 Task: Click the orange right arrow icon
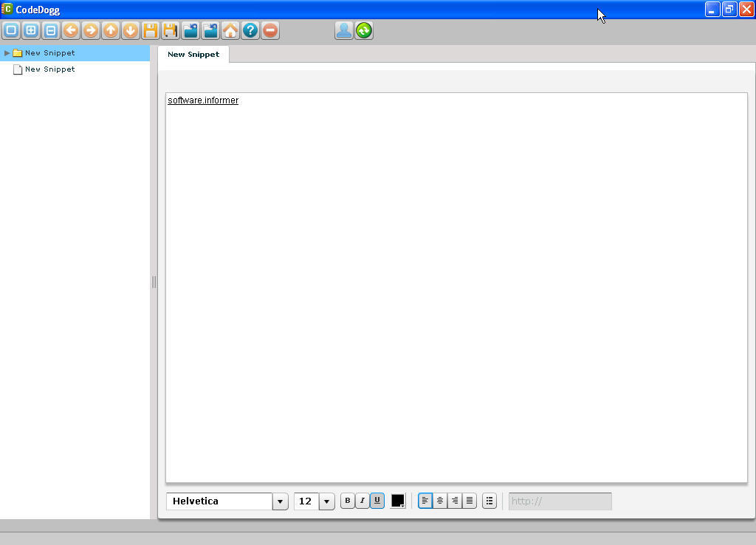(x=91, y=31)
